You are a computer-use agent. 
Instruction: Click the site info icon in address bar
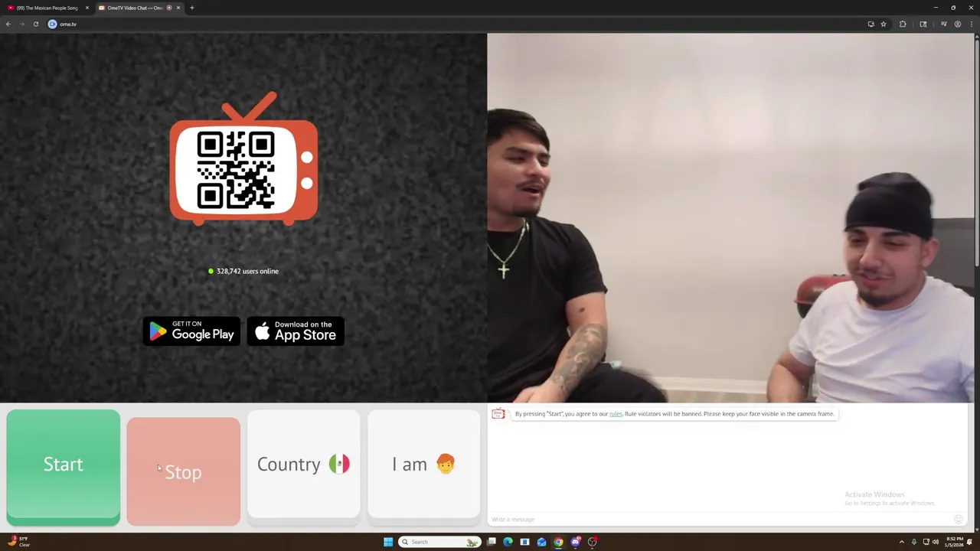[x=52, y=24]
